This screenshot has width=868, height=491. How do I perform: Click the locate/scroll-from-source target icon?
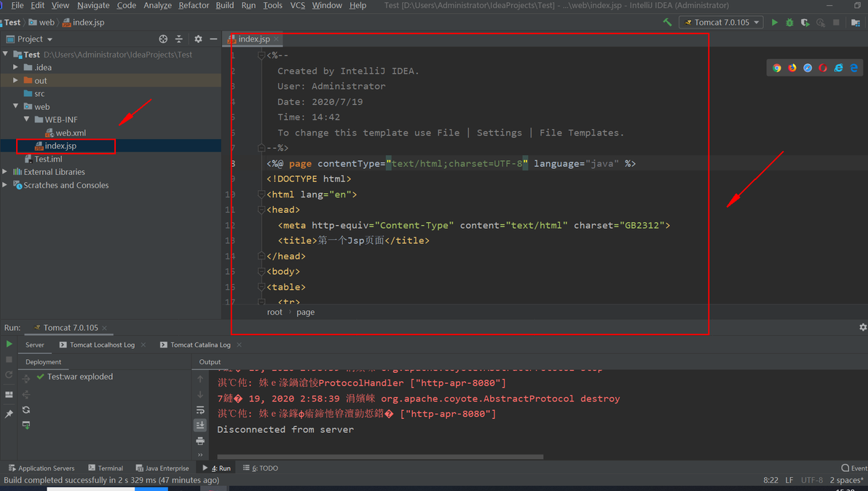[x=163, y=39]
